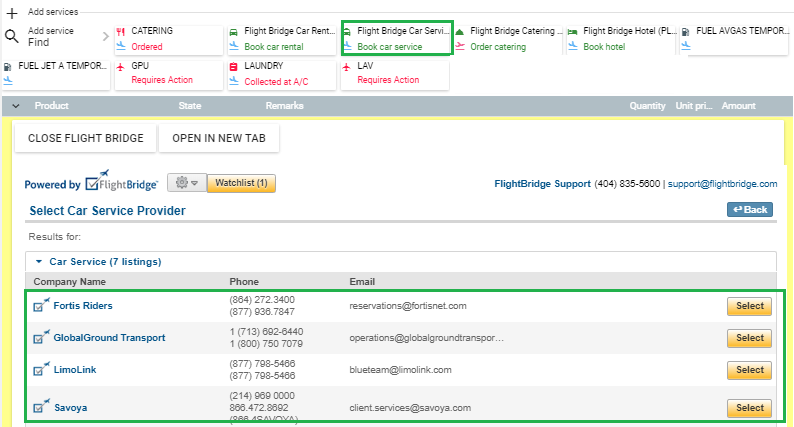794x427 pixels.
Task: Click the FlightBridge check icon beside Savoya
Action: click(x=42, y=406)
